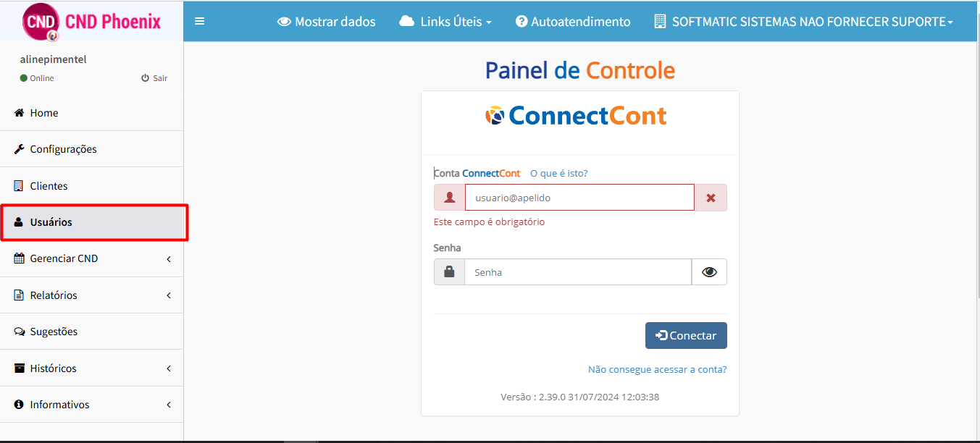The width and height of the screenshot is (980, 443).
Task: Click the cloud icon beside Links Úteis
Action: (406, 22)
